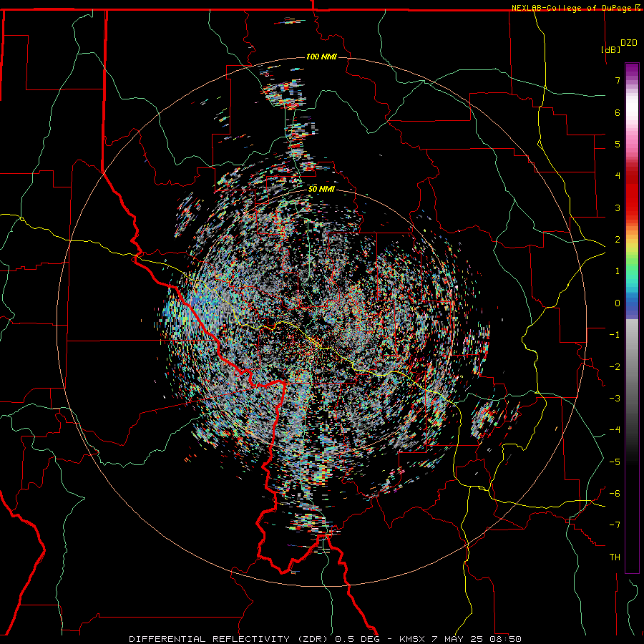Click the 50 NMI range ring label

click(321, 190)
